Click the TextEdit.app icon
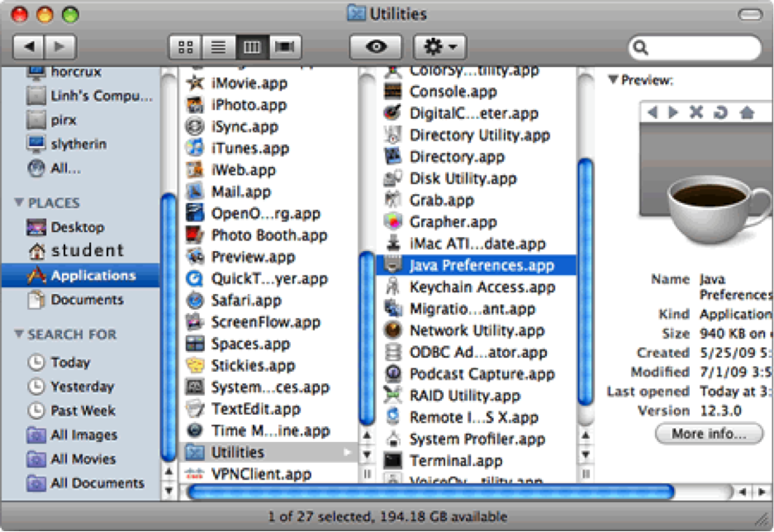The width and height of the screenshot is (774, 532). pos(195,409)
